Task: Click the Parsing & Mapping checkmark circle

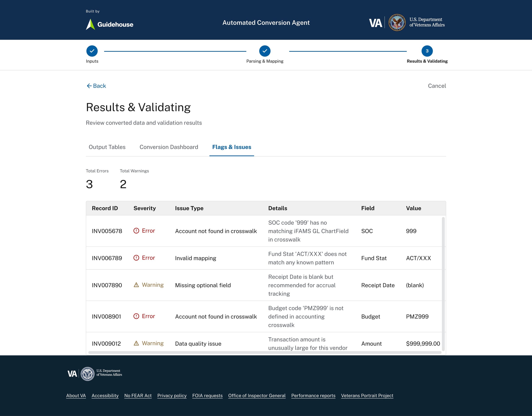Action: pos(265,51)
